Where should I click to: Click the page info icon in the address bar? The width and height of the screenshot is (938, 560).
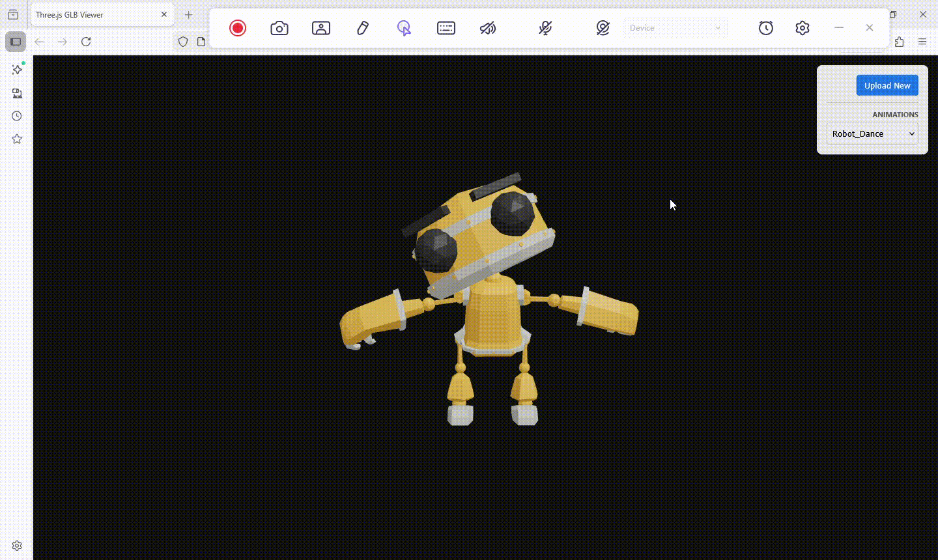tap(201, 42)
